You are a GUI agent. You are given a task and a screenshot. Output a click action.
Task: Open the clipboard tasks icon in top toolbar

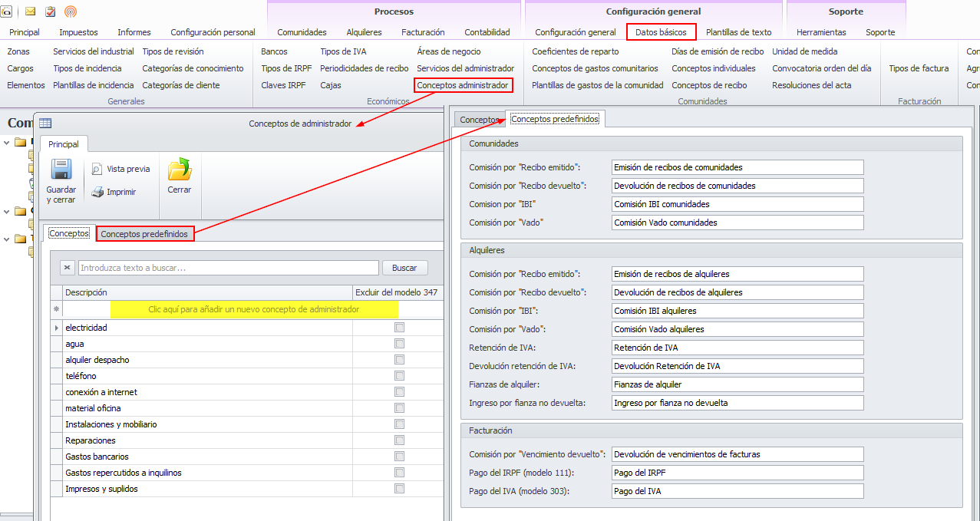coord(51,12)
